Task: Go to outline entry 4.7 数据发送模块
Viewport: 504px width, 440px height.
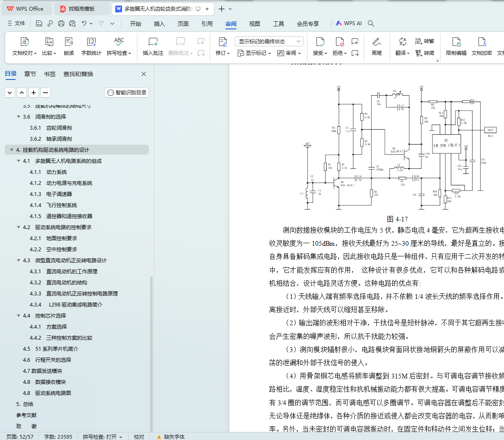Action: (42, 371)
